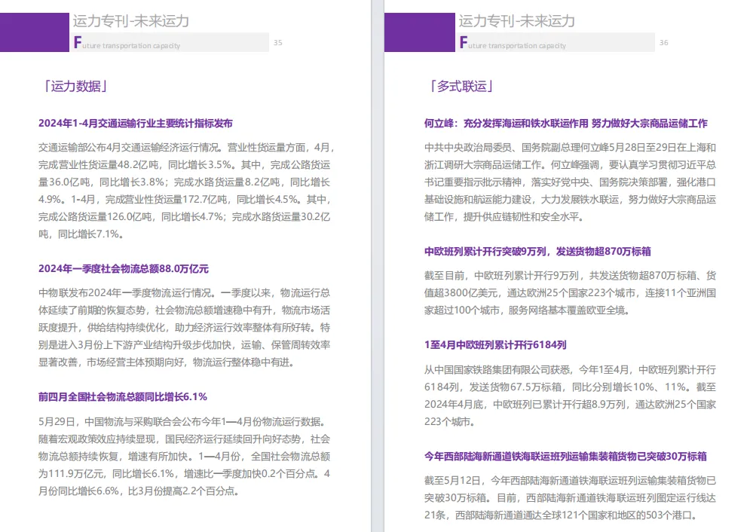The image size is (756, 532).
Task: Click page number 36
Action: pos(663,42)
